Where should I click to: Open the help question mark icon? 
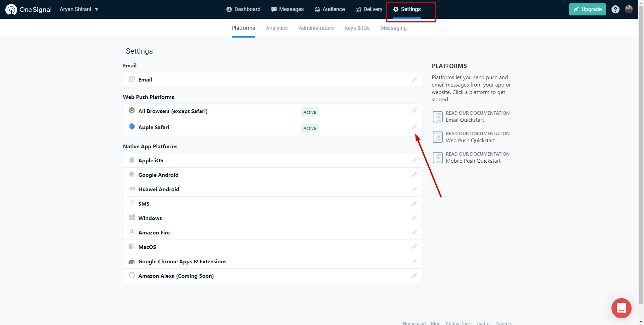(615, 9)
